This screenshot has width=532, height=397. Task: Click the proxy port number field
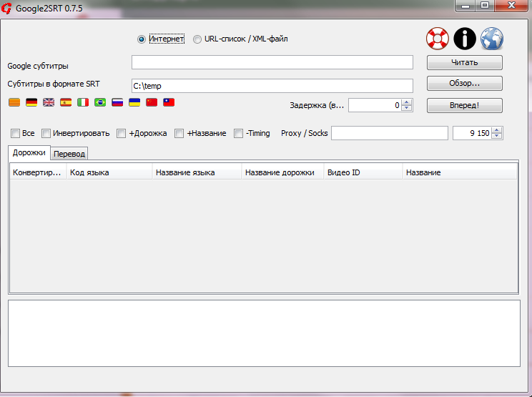click(472, 133)
